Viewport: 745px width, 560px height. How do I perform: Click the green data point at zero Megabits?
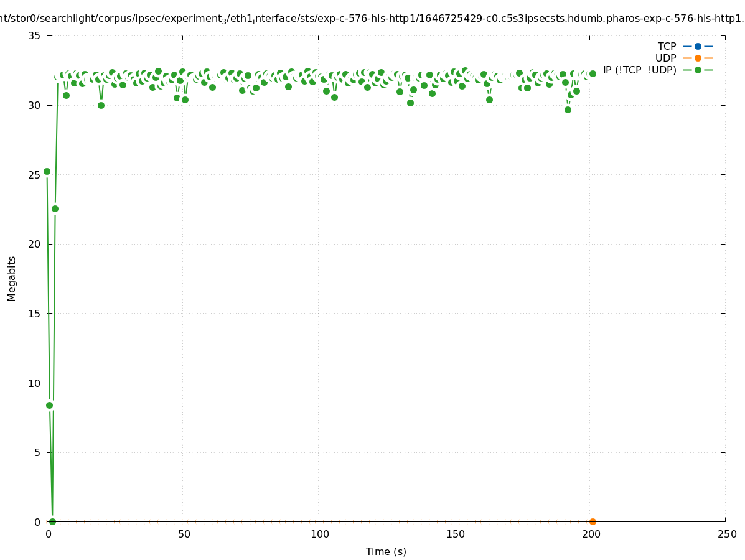click(x=52, y=521)
